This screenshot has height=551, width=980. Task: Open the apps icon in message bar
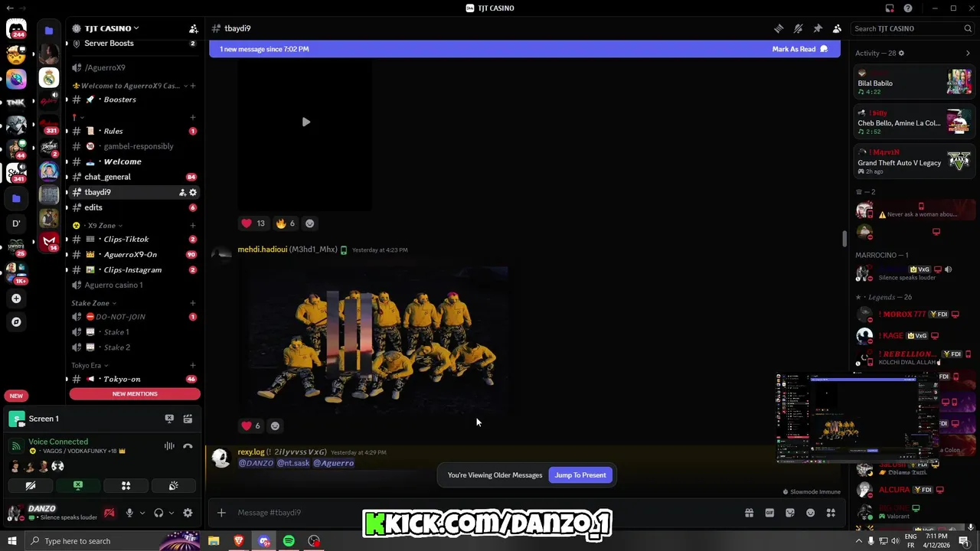pyautogui.click(x=831, y=513)
